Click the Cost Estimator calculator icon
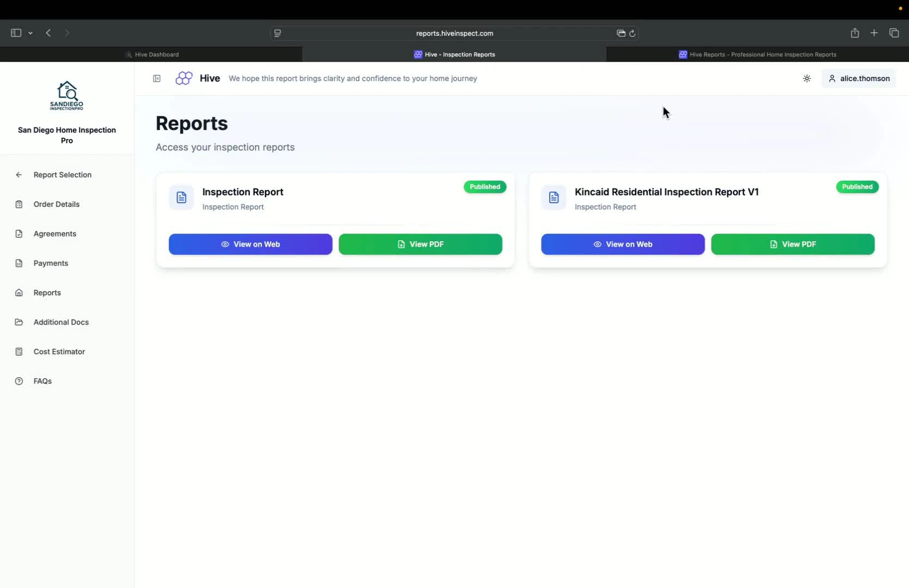Image resolution: width=909 pixels, height=588 pixels. coord(19,352)
